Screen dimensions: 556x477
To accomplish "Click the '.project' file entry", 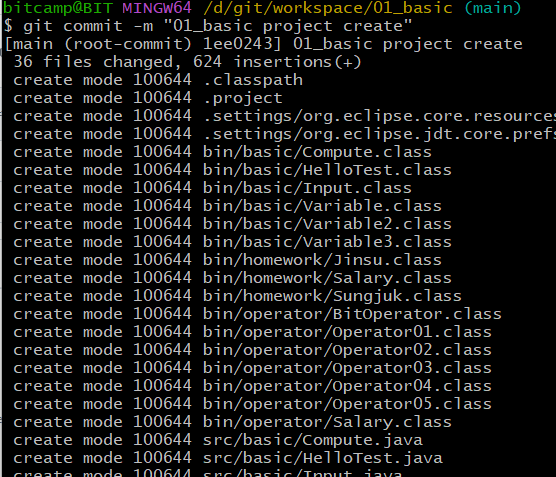I will (x=243, y=98).
